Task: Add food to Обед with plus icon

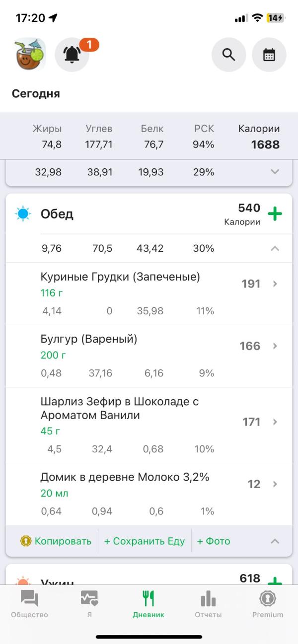Action: (275, 214)
